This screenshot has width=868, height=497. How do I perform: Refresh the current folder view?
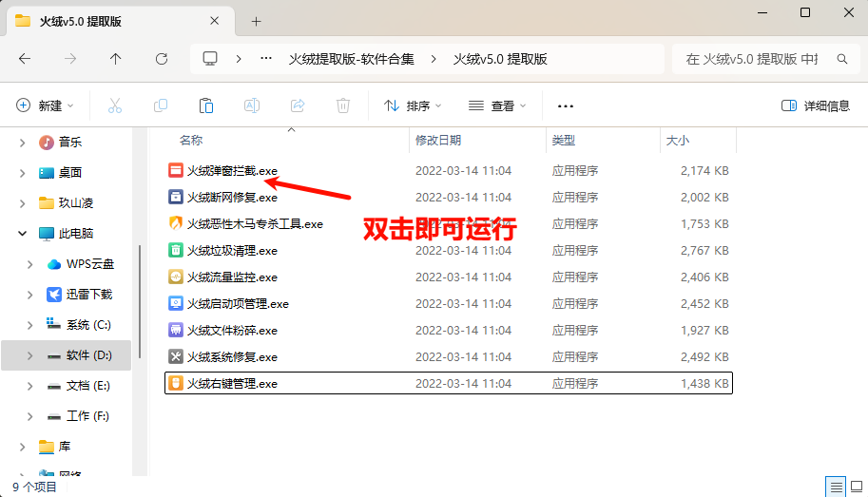click(x=161, y=59)
